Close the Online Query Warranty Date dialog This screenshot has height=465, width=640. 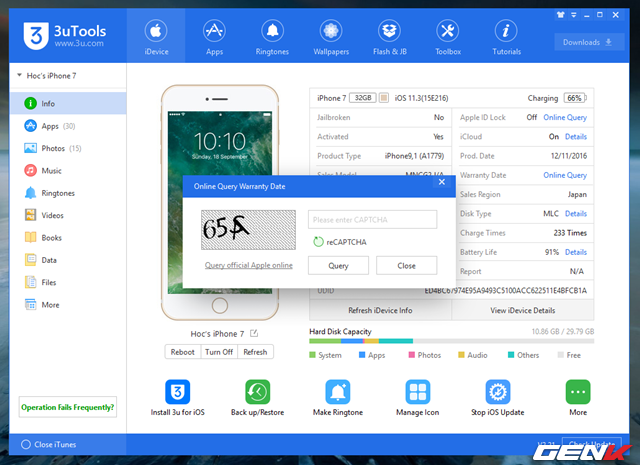tap(442, 182)
